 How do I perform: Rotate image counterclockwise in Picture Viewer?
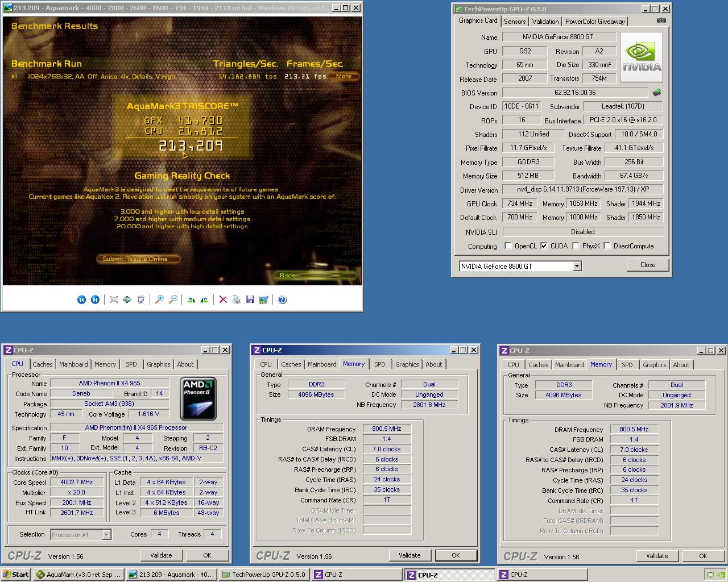204,300
